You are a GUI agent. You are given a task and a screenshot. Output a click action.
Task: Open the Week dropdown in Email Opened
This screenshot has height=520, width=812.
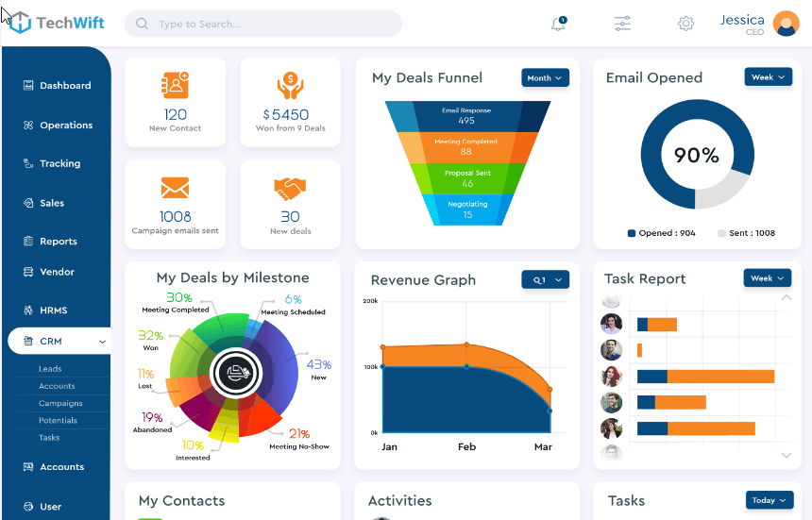pyautogui.click(x=768, y=77)
